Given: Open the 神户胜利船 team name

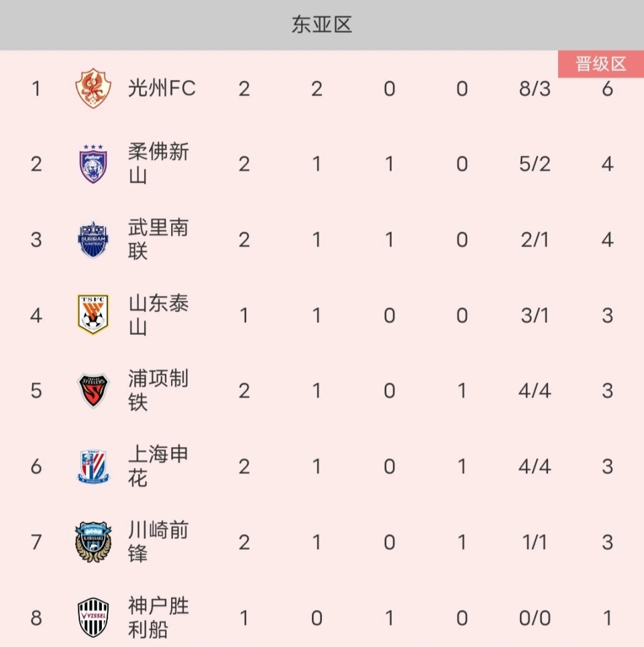Looking at the screenshot, I should (x=158, y=617).
